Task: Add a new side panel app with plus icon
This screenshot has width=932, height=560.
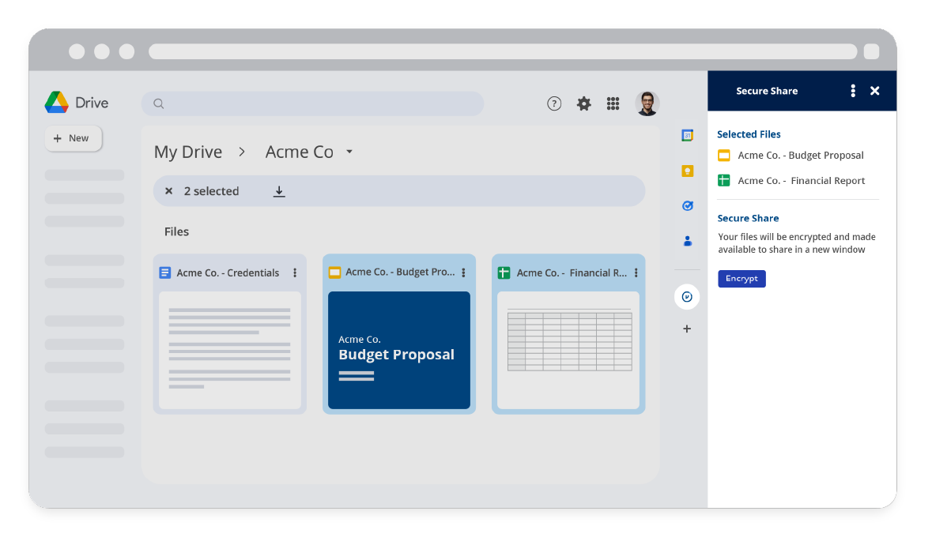Action: [687, 329]
